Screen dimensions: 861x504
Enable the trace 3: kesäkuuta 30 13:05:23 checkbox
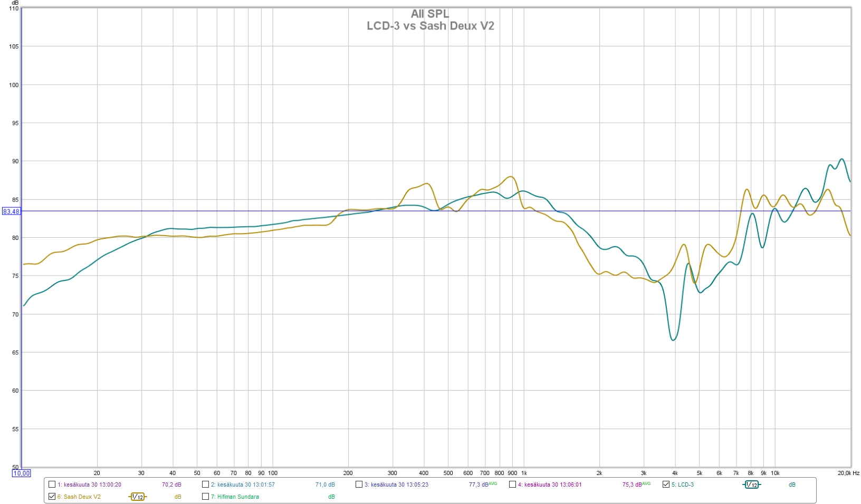pos(359,484)
